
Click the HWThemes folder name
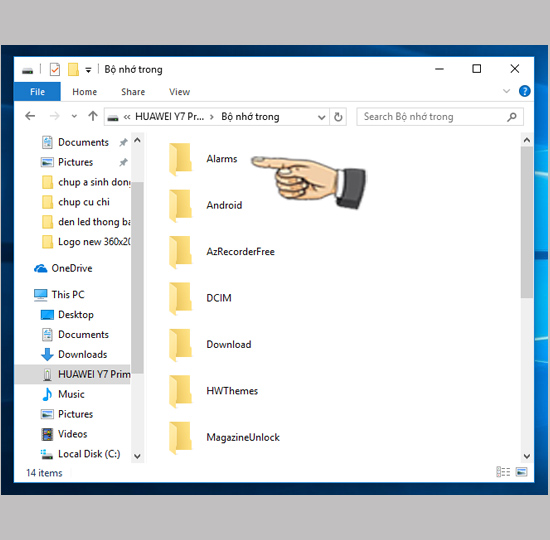232,391
